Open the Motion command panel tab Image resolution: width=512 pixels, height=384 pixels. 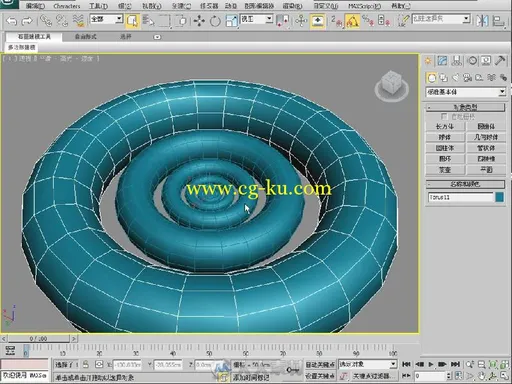472,61
